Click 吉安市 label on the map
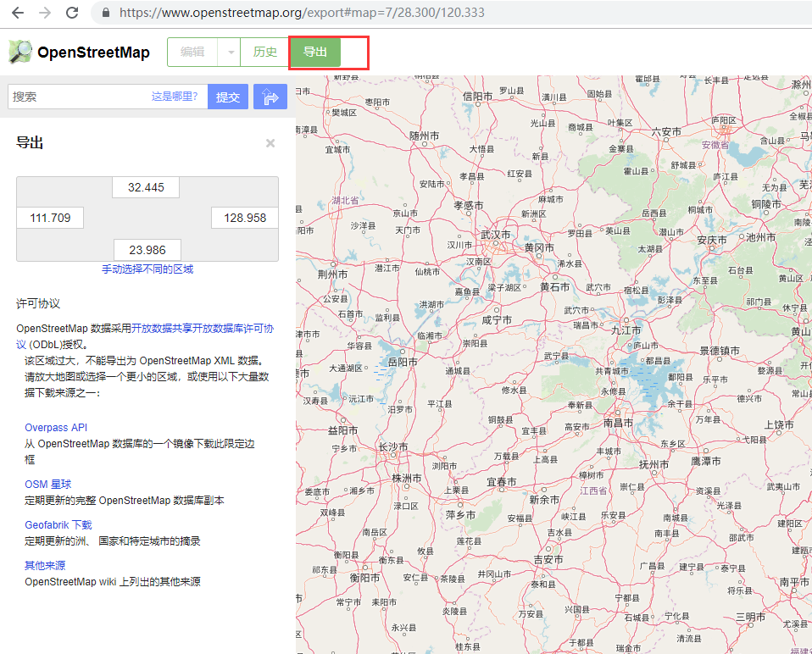812x654 pixels. click(x=548, y=559)
